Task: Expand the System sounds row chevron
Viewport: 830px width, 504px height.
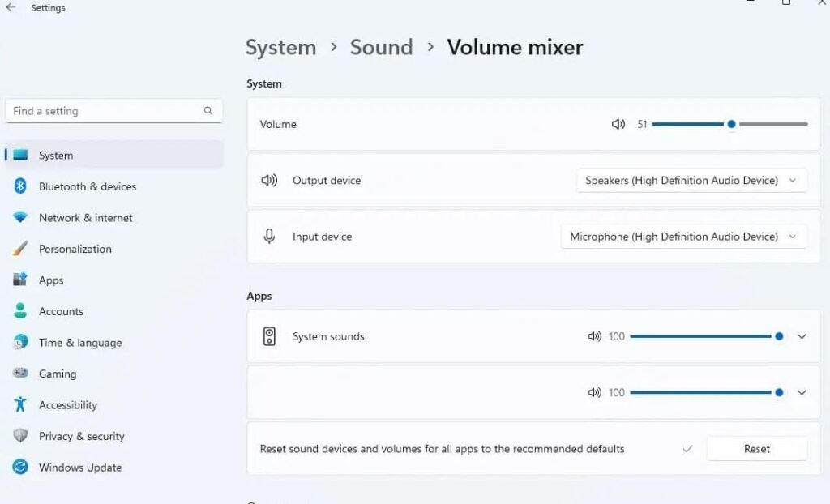Action: [x=802, y=335]
